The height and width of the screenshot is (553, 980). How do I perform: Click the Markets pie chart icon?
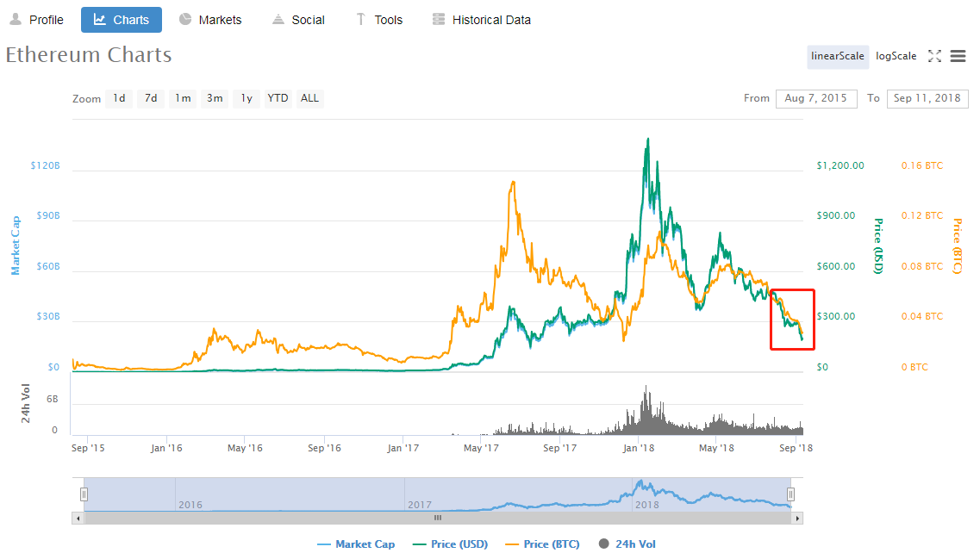pos(185,19)
